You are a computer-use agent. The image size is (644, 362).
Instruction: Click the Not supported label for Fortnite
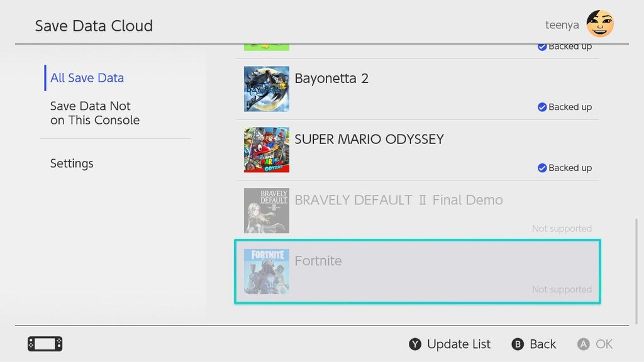point(562,289)
